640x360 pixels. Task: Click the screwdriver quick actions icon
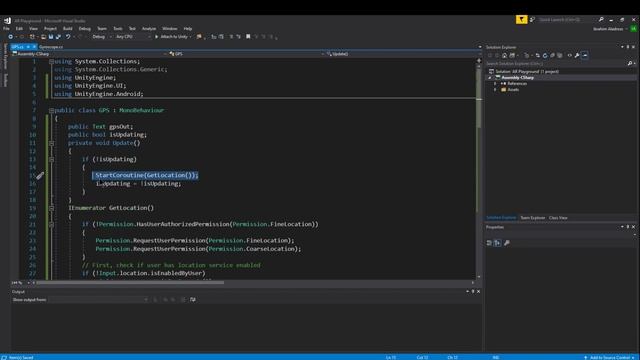(40, 176)
